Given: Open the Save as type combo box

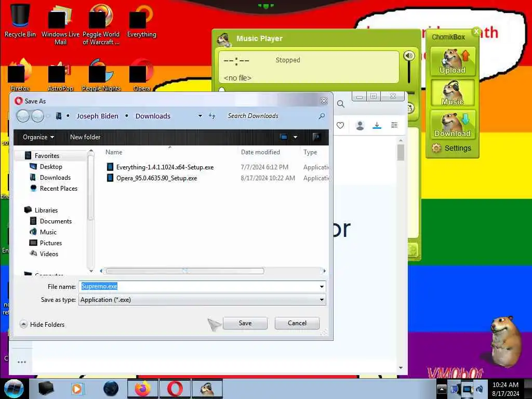Looking at the screenshot, I should (x=202, y=300).
